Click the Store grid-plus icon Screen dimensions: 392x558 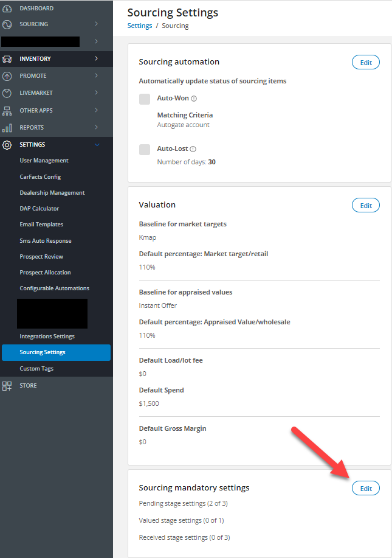pos(7,386)
